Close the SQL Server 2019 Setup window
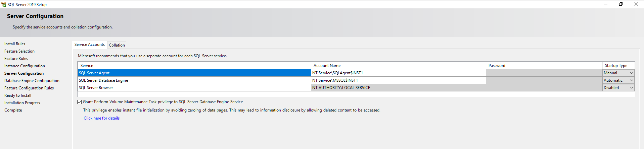The width and height of the screenshot is (644, 149). click(636, 4)
